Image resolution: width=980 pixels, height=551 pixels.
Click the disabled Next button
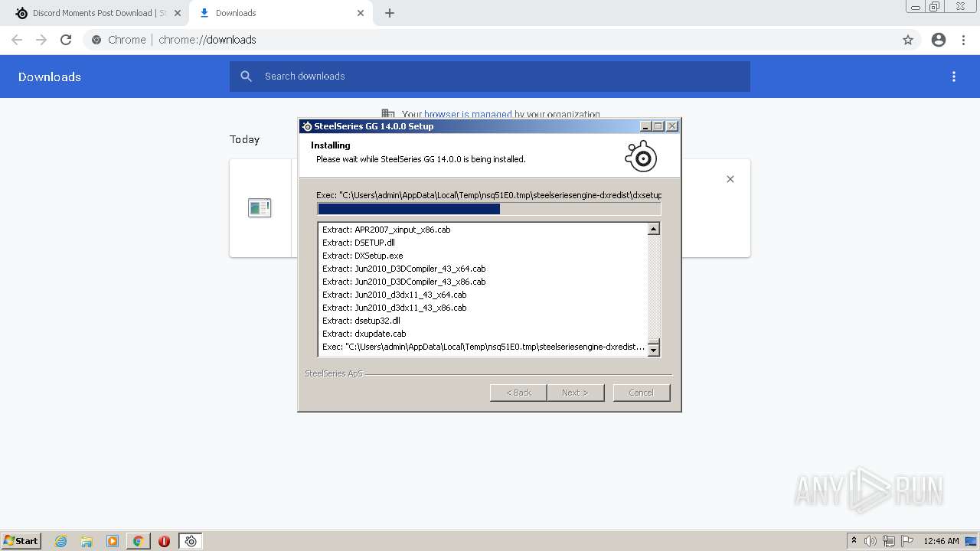575,393
